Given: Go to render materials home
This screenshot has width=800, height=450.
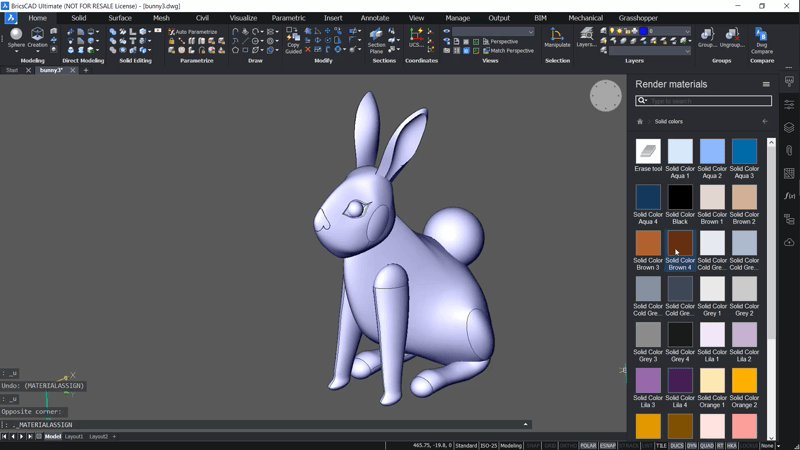Looking at the screenshot, I should [x=640, y=121].
